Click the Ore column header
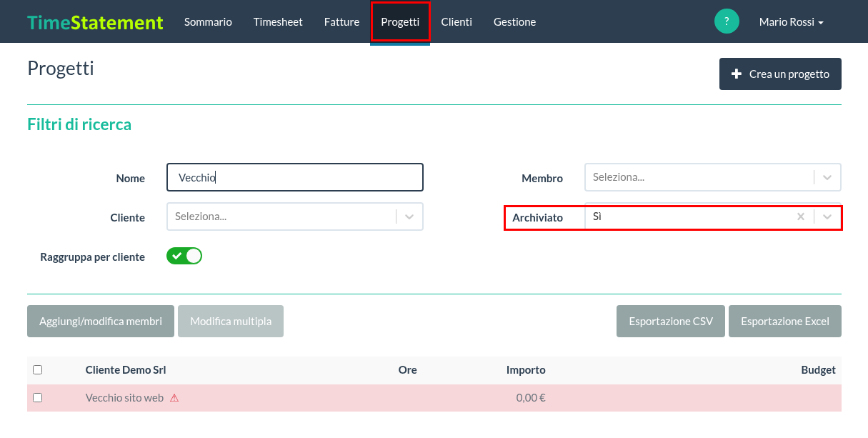Image resolution: width=868 pixels, height=438 pixels. (x=407, y=369)
